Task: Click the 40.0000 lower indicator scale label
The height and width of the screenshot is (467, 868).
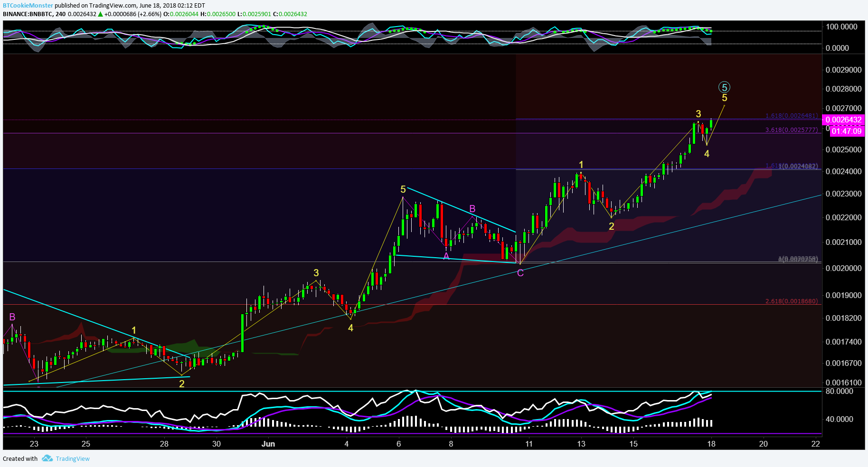Action: click(x=839, y=419)
